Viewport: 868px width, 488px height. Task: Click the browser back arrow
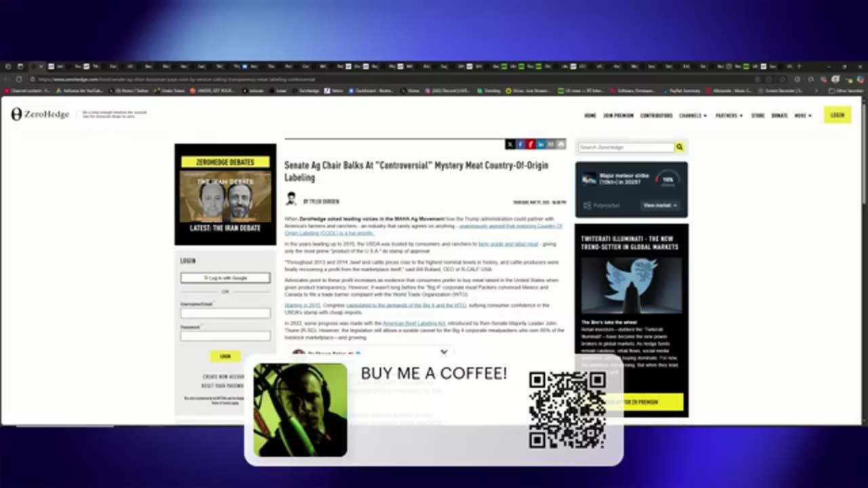coord(8,79)
